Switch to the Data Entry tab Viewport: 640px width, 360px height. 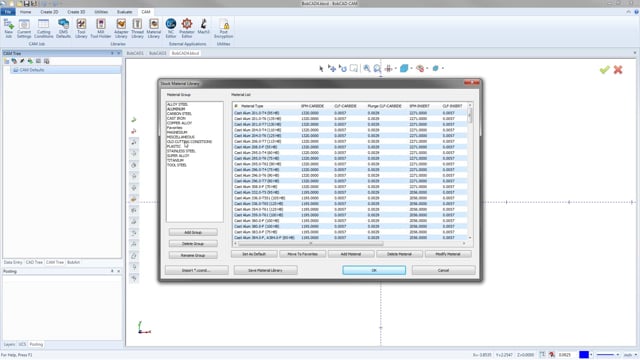[13, 262]
